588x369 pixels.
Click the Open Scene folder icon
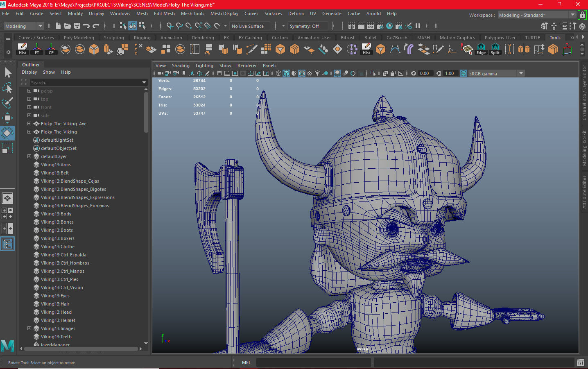[x=68, y=26]
